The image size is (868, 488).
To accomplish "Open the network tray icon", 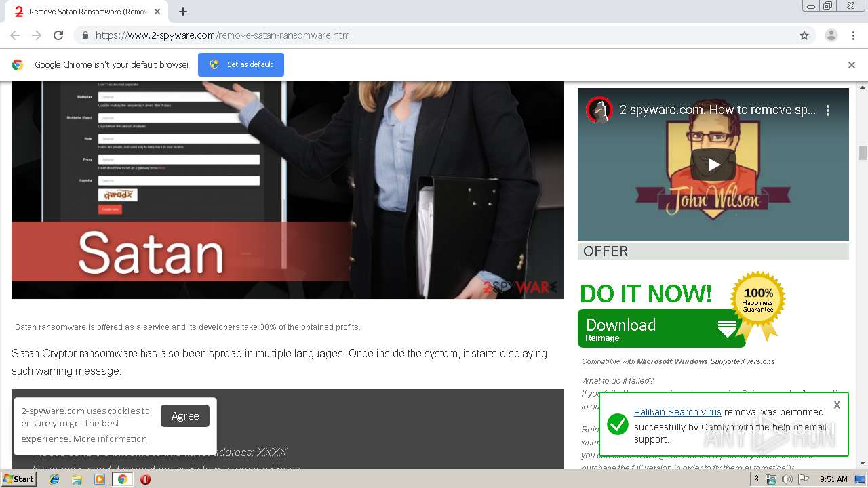I will tap(771, 479).
